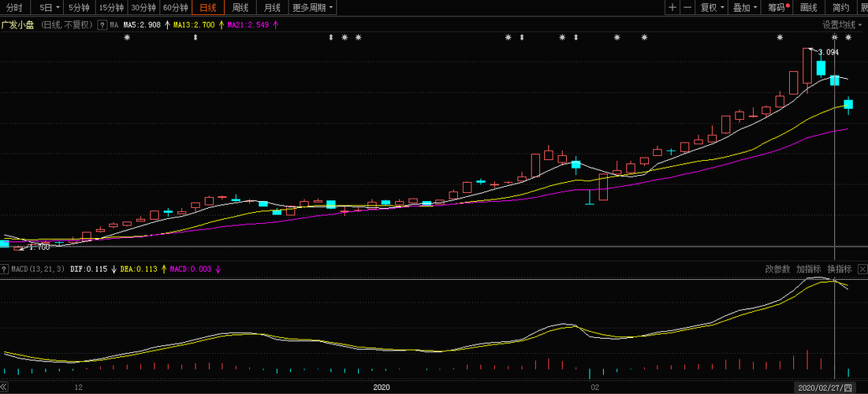The width and height of the screenshot is (868, 394).
Task: Click the help icon beside MACD(13,21,3)
Action: pyautogui.click(x=5, y=269)
